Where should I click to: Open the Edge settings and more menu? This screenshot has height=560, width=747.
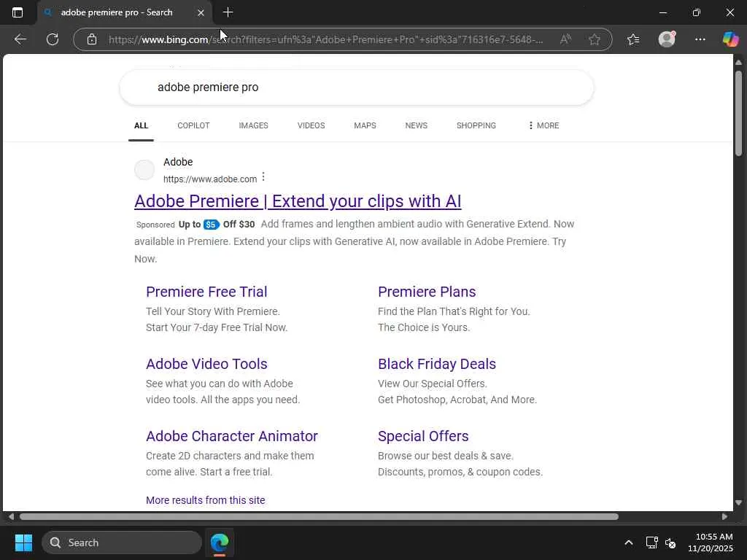[x=700, y=39]
